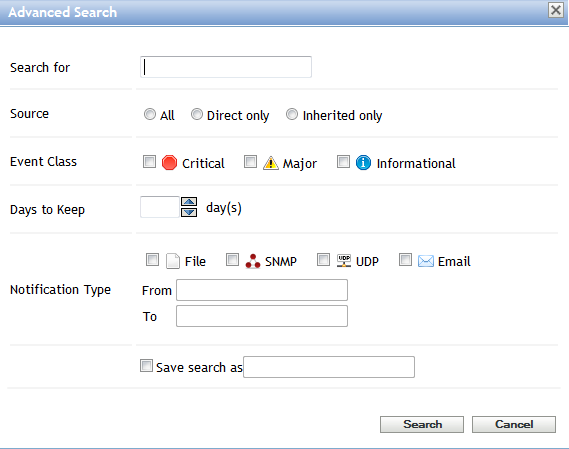Enable the Critical event class checkbox
Image resolution: width=569 pixels, height=449 pixels.
pos(150,162)
